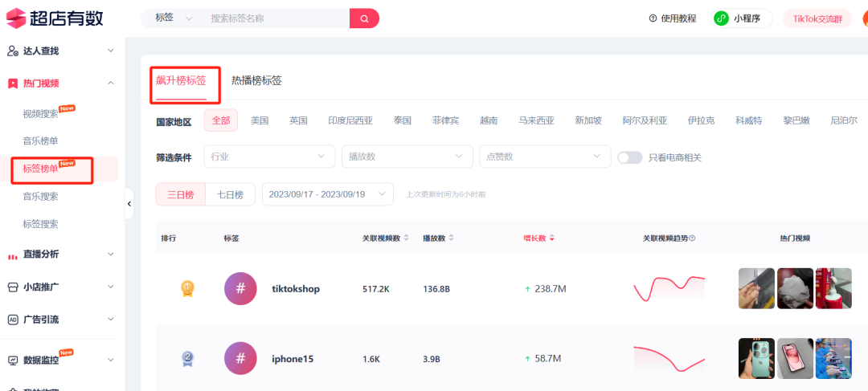Expand the 达人查找 menu chevron
The height and width of the screenshot is (391, 868).
point(111,51)
